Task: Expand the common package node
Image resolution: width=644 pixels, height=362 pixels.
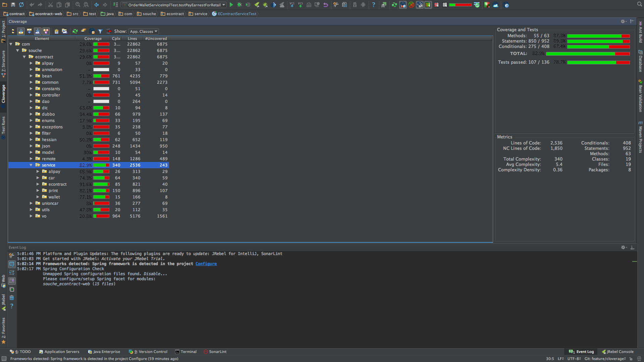Action: coord(31,82)
